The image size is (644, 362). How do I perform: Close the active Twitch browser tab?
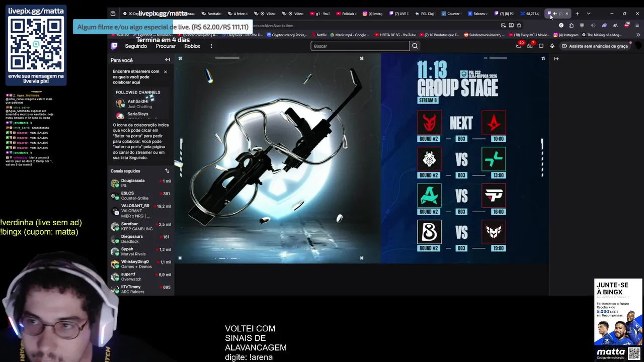point(567,14)
